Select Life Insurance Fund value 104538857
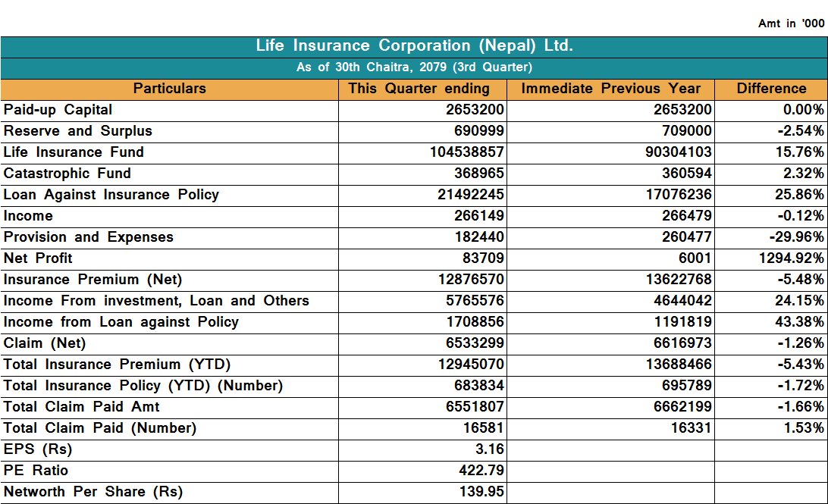This screenshot has width=828, height=504. pos(467,152)
